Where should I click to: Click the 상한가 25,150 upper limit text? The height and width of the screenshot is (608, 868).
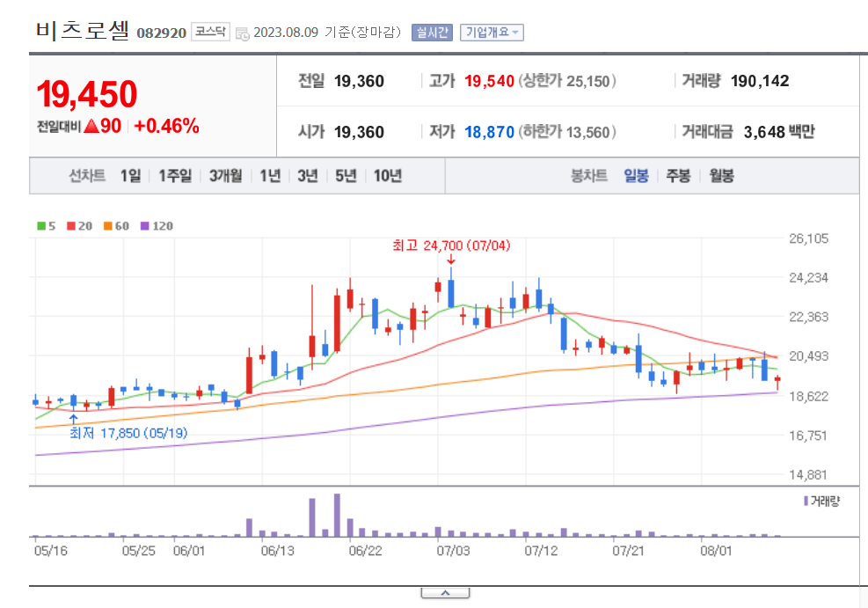click(567, 82)
